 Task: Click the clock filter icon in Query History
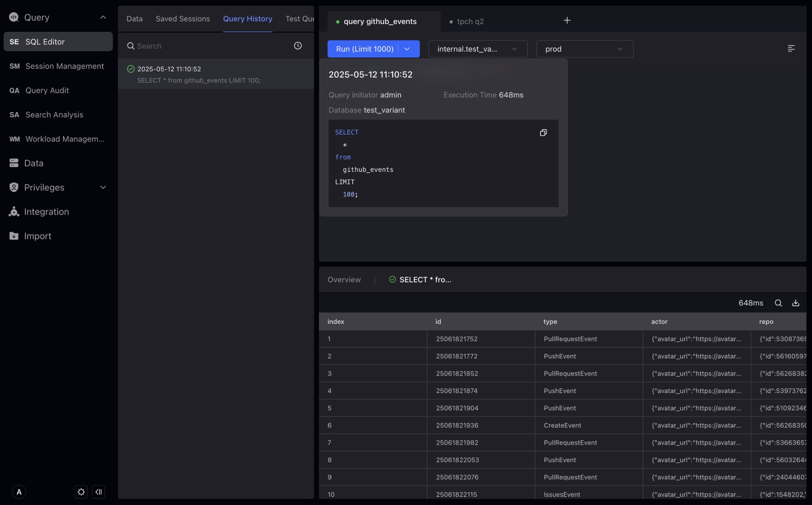298,46
